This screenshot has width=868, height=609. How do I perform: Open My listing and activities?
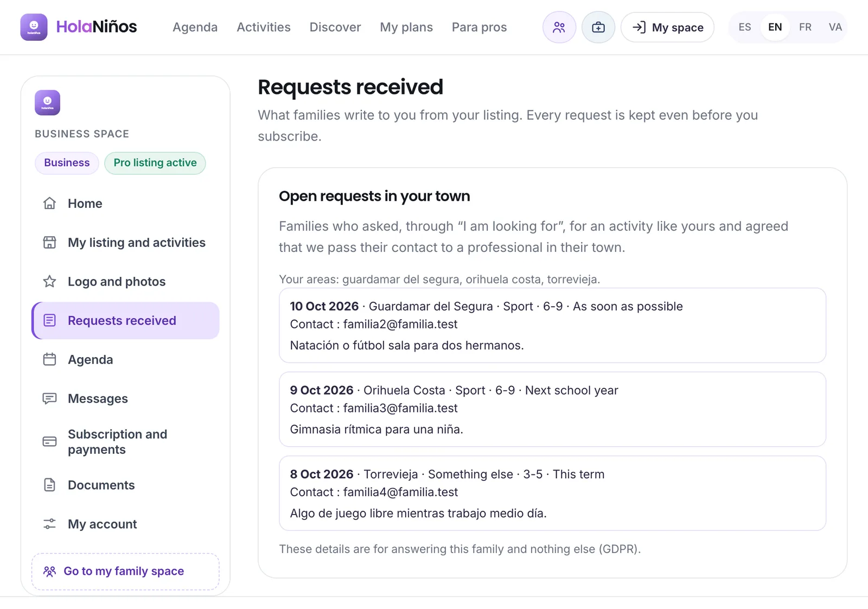coord(125,243)
